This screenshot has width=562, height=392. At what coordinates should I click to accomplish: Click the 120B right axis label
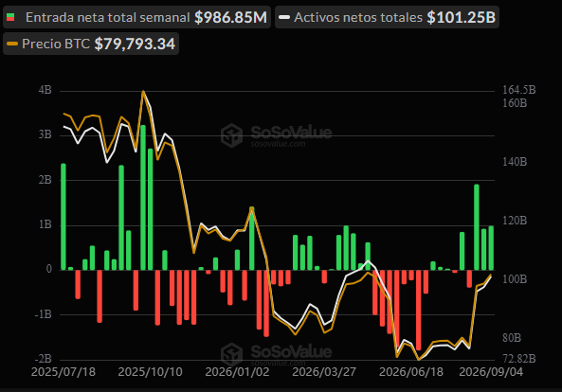click(x=515, y=221)
